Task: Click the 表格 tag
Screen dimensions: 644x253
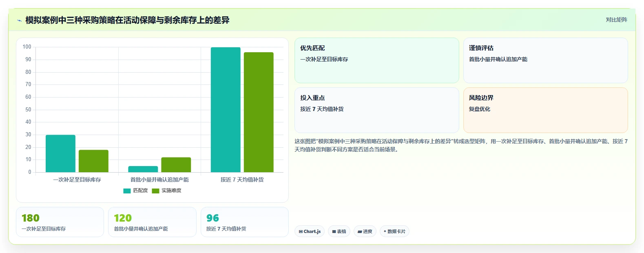Action: (339, 231)
